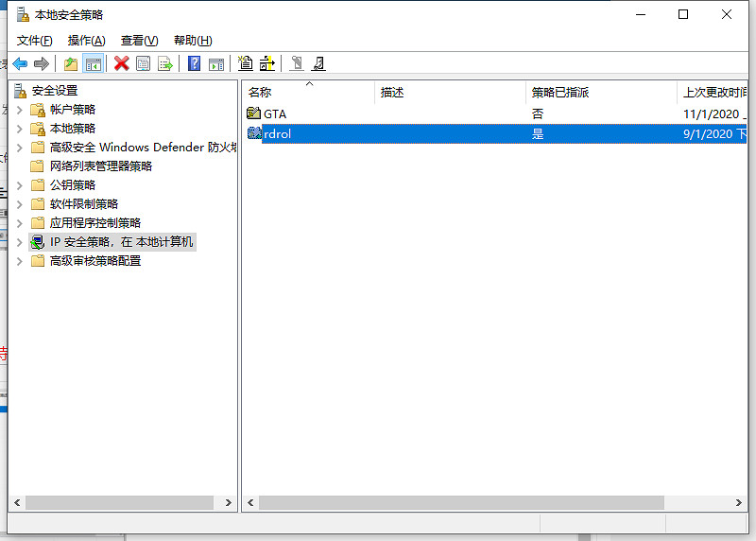
Task: Open the 操作(A) menu
Action: [x=86, y=41]
